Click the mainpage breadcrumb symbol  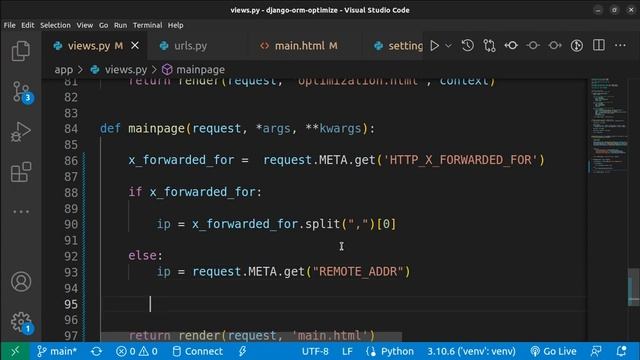click(x=193, y=70)
